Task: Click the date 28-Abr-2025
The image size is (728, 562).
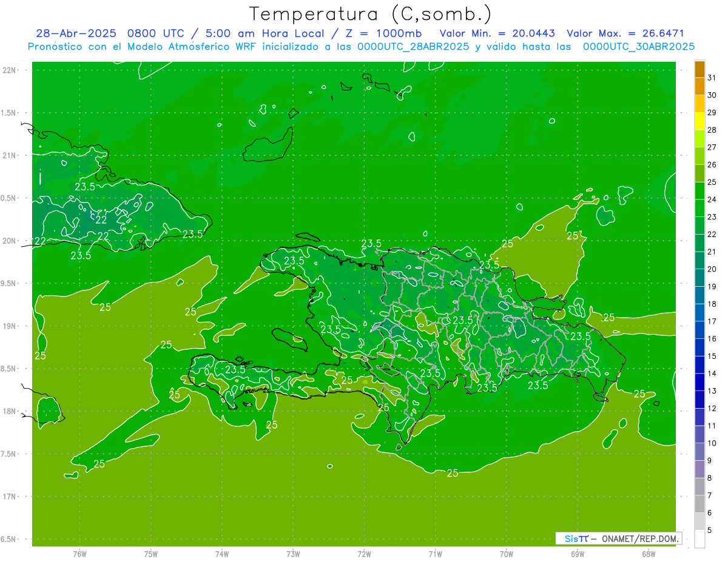Action: point(76,33)
